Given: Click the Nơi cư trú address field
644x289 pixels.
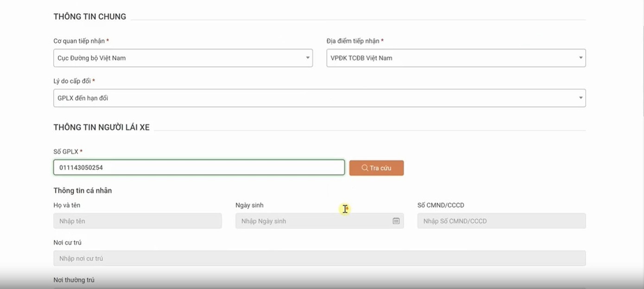Looking at the screenshot, I should [x=319, y=258].
